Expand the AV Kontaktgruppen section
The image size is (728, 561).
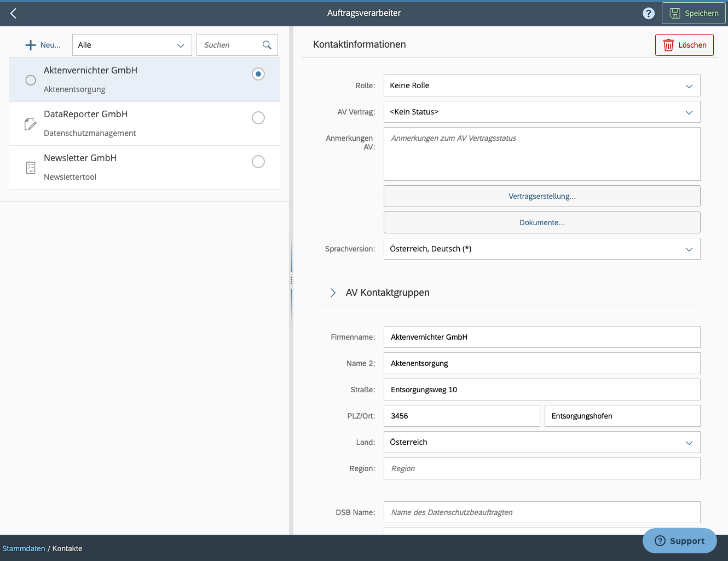pos(333,293)
